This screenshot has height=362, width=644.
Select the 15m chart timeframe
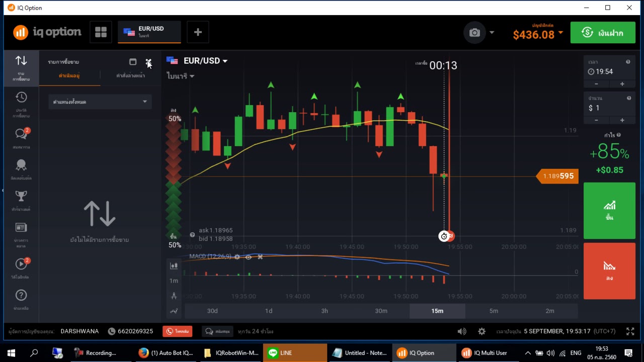437,311
